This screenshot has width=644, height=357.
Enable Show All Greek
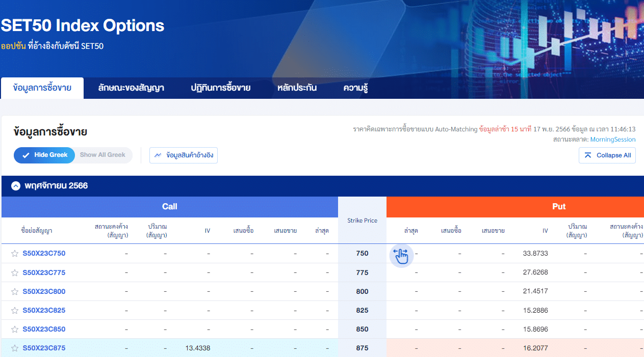[102, 155]
